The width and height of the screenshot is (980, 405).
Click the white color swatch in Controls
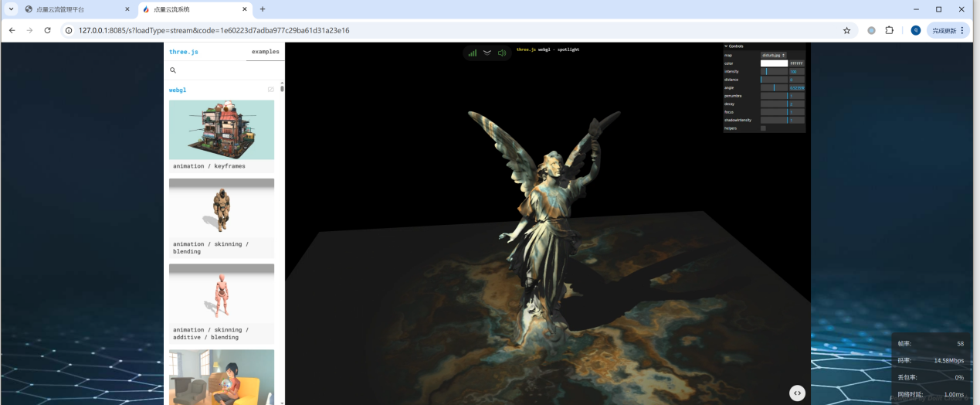(x=774, y=63)
